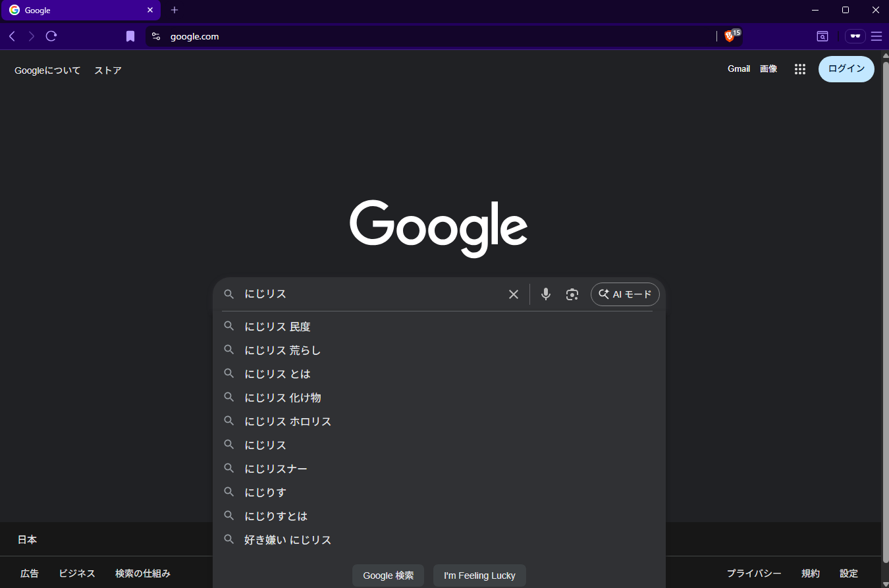Image resolution: width=889 pixels, height=588 pixels.
Task: Go back with the browser back arrow
Action: click(x=12, y=36)
